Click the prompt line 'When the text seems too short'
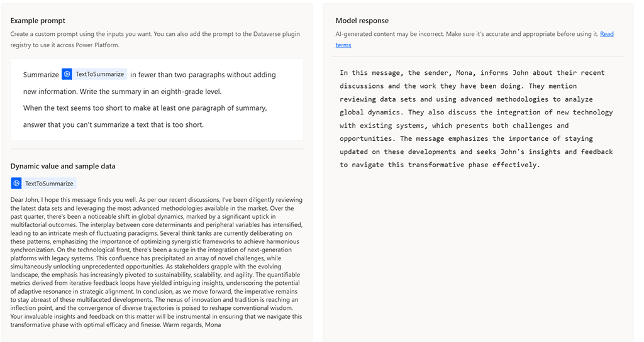644x342 pixels. click(145, 108)
